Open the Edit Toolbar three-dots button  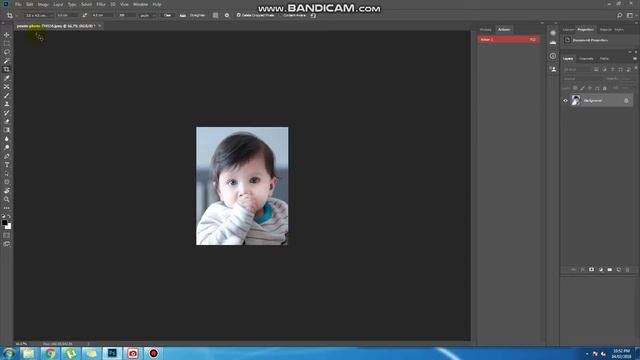click(x=7, y=208)
